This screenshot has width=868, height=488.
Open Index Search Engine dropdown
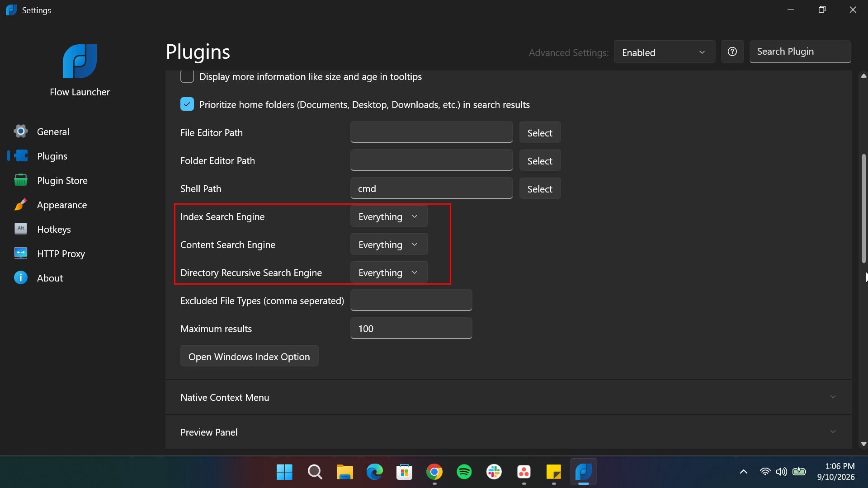389,216
